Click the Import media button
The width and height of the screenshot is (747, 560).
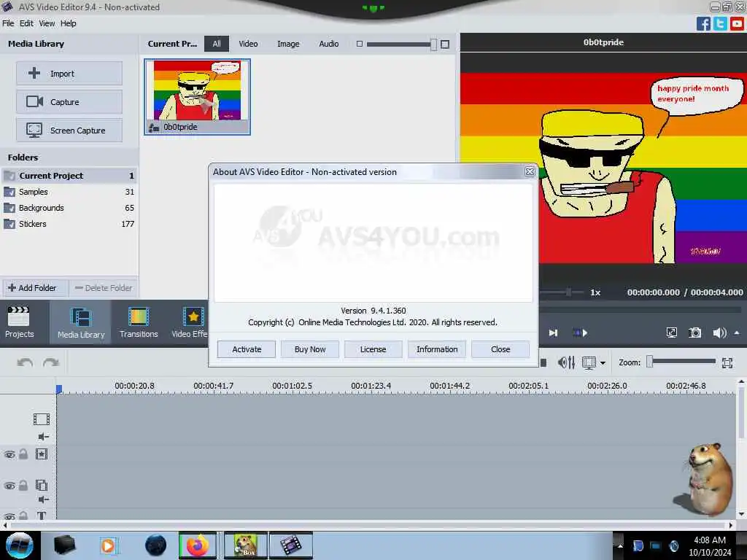(x=69, y=74)
